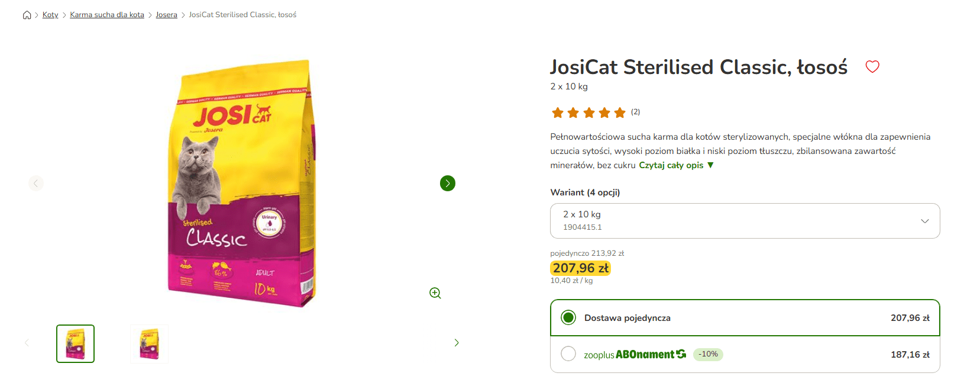Click the five-star rating icons
980x376 pixels.
click(588, 113)
